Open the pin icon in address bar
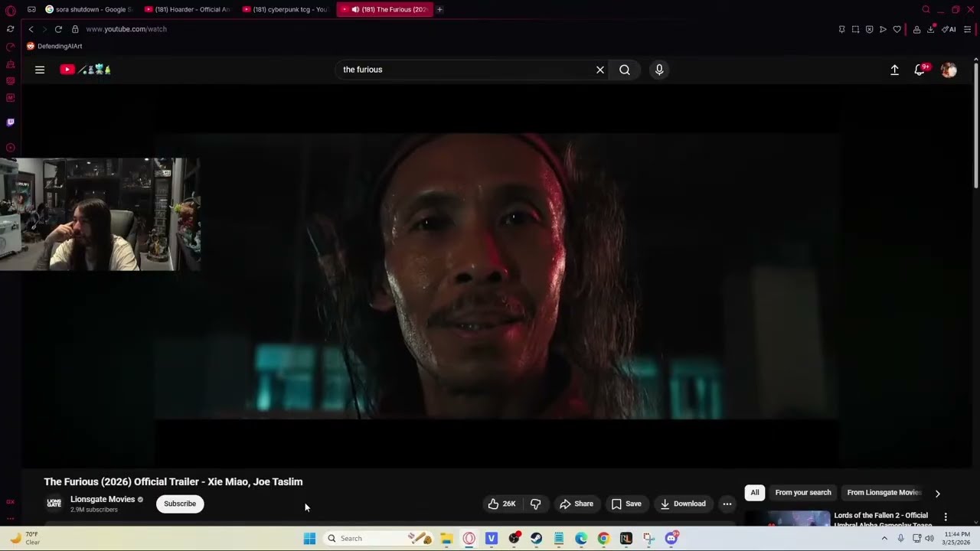This screenshot has height=551, width=980. [x=841, y=29]
